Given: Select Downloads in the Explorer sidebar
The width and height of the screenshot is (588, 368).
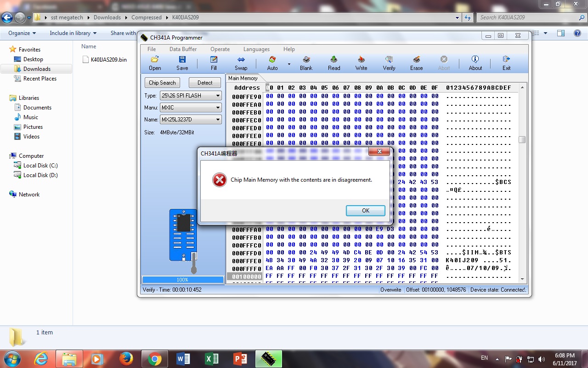Looking at the screenshot, I should tap(37, 69).
